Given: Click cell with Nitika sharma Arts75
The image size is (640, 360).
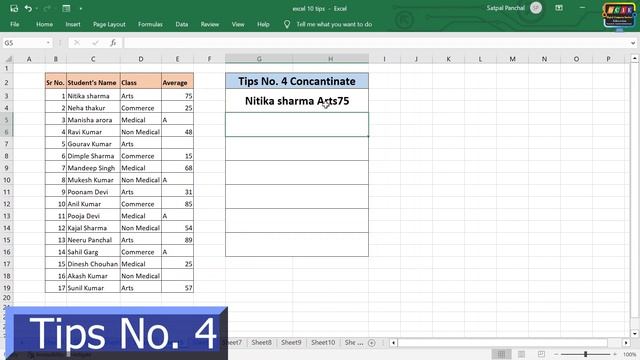Looking at the screenshot, I should (x=297, y=101).
